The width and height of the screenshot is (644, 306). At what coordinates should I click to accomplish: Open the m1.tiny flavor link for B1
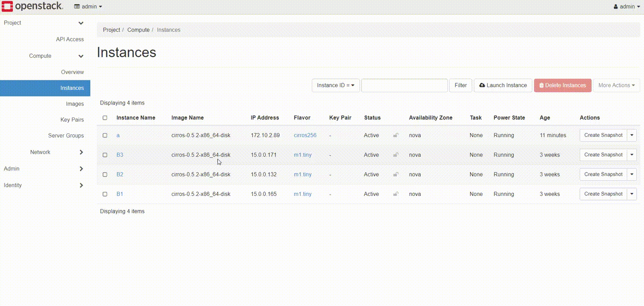(x=302, y=194)
